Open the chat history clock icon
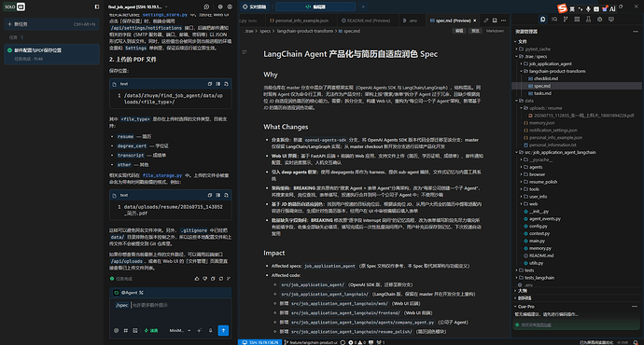The width and height of the screenshot is (644, 345). (206, 7)
